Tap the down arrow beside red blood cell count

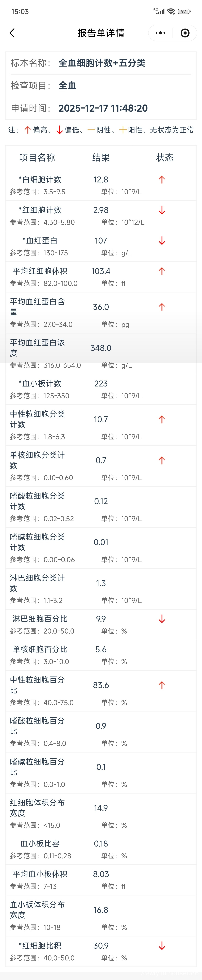point(162,210)
